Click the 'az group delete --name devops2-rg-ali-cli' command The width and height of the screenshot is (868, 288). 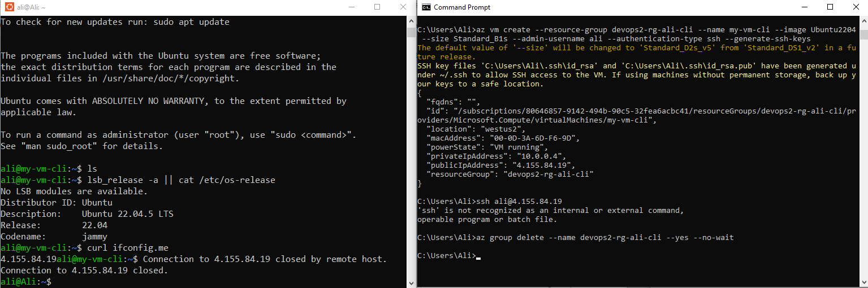coord(605,237)
